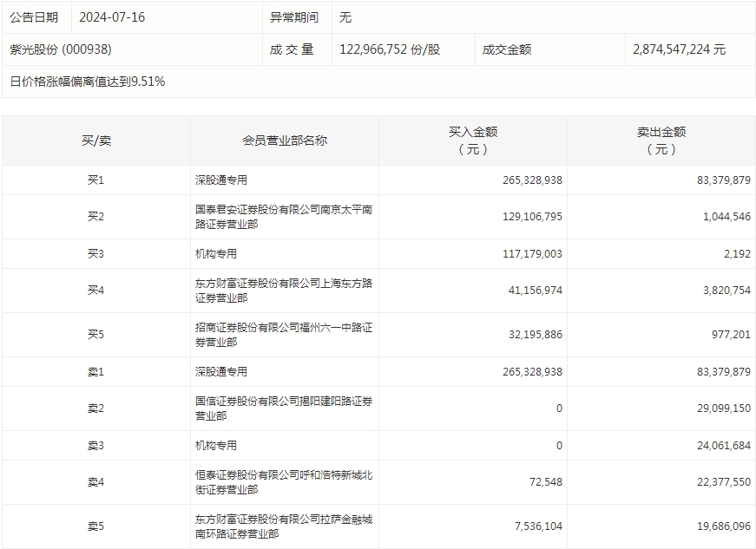Select 买1 sell amount 83,379,879
Screen dimensions: 756x549
(724, 180)
